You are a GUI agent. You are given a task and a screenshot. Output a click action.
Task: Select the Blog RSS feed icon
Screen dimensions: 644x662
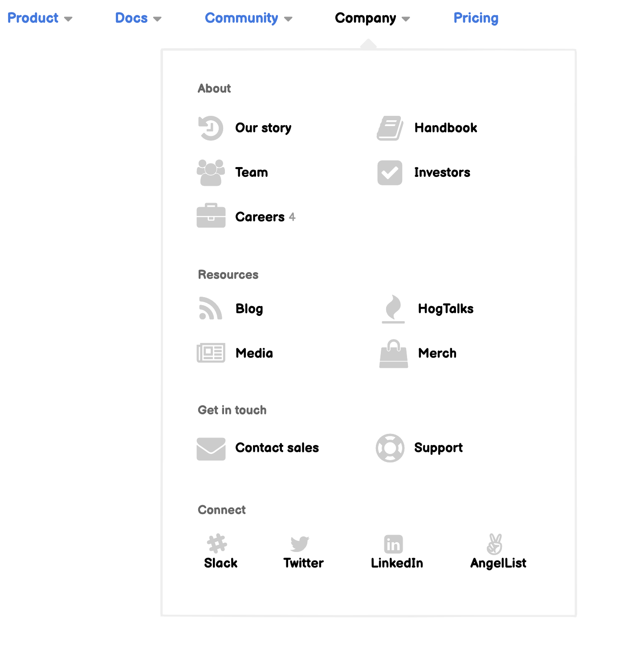[210, 308]
